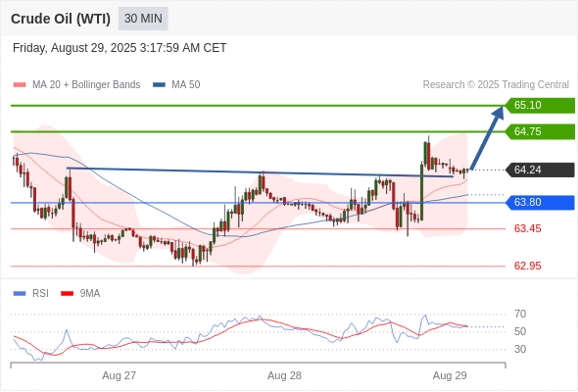Viewport: 578px width, 392px height.
Task: Click the pink MA 20 legend swatch
Action: pyautogui.click(x=20, y=85)
